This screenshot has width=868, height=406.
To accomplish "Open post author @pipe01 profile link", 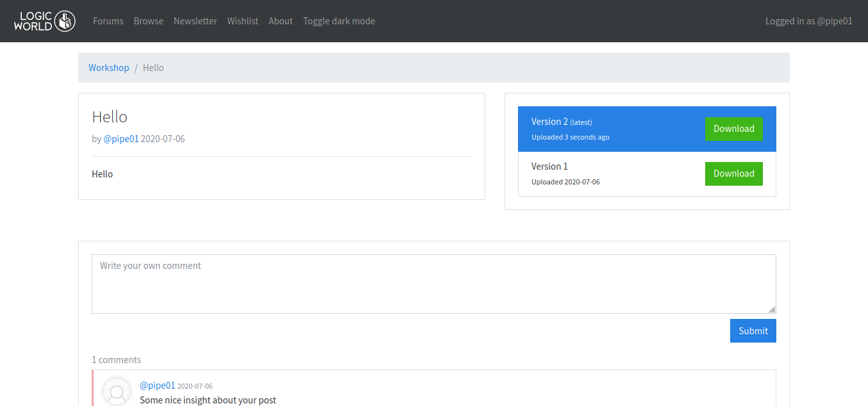I will click(x=121, y=139).
